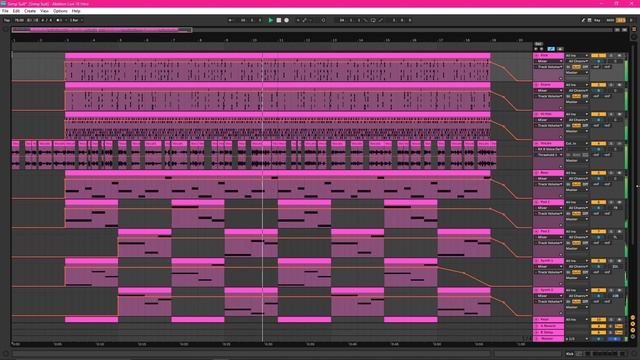The width and height of the screenshot is (640, 360).
Task: Click the Stop button in transport
Action: (279, 20)
